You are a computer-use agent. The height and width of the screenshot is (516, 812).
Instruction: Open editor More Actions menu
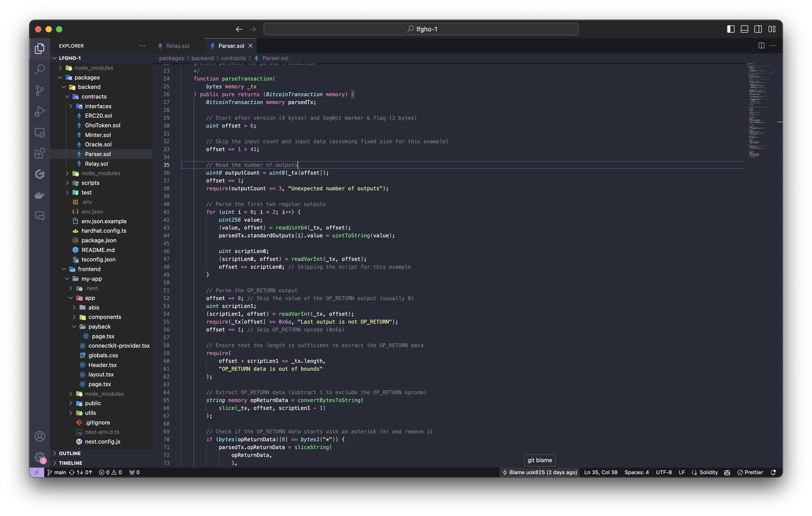click(x=772, y=45)
